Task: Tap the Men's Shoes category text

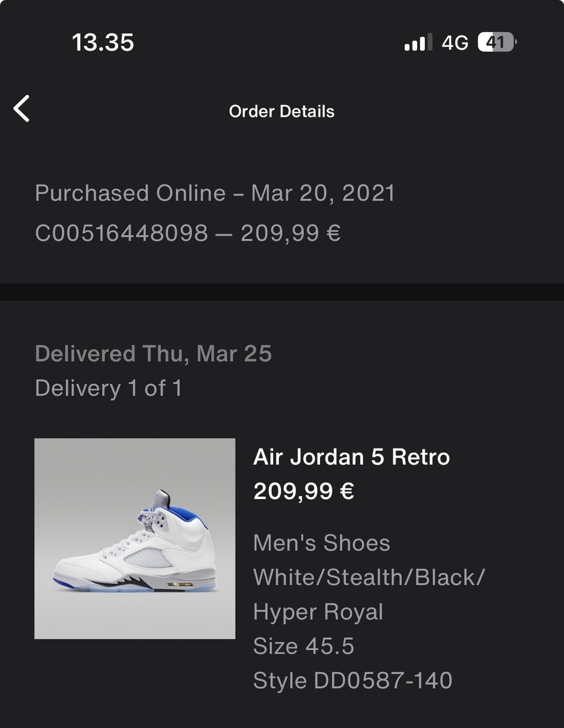Action: point(321,543)
